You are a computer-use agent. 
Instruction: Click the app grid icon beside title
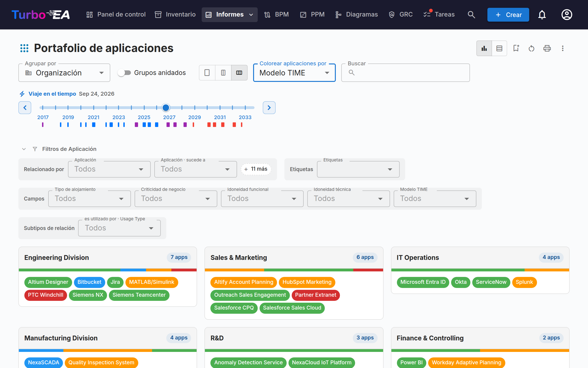(24, 48)
